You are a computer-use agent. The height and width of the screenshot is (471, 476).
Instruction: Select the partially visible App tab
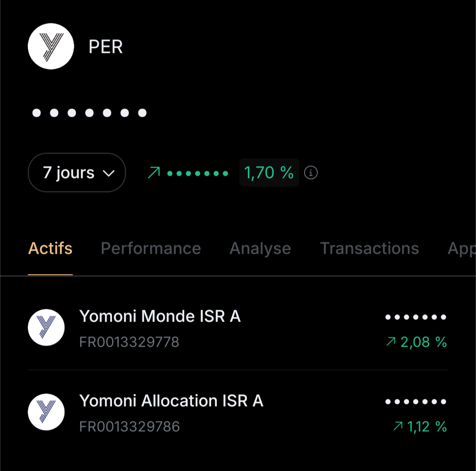click(x=461, y=248)
